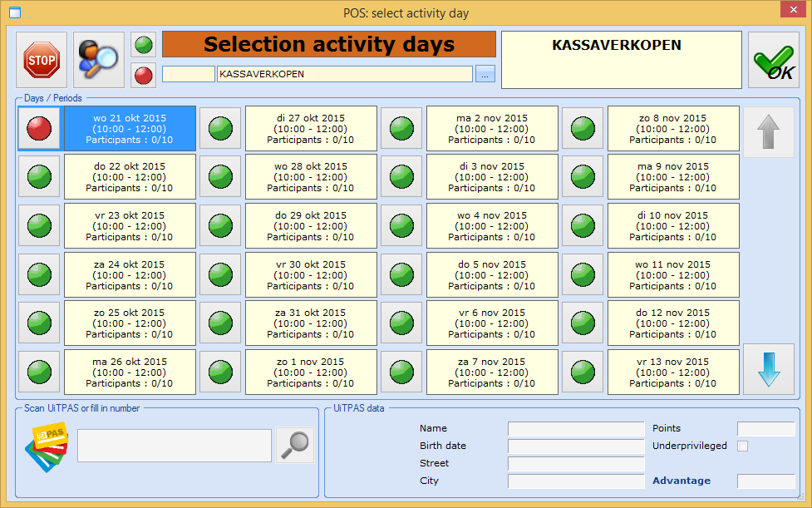Click green light next to wo 11 nov 2015
The width and height of the screenshot is (812, 508).
pos(583,274)
